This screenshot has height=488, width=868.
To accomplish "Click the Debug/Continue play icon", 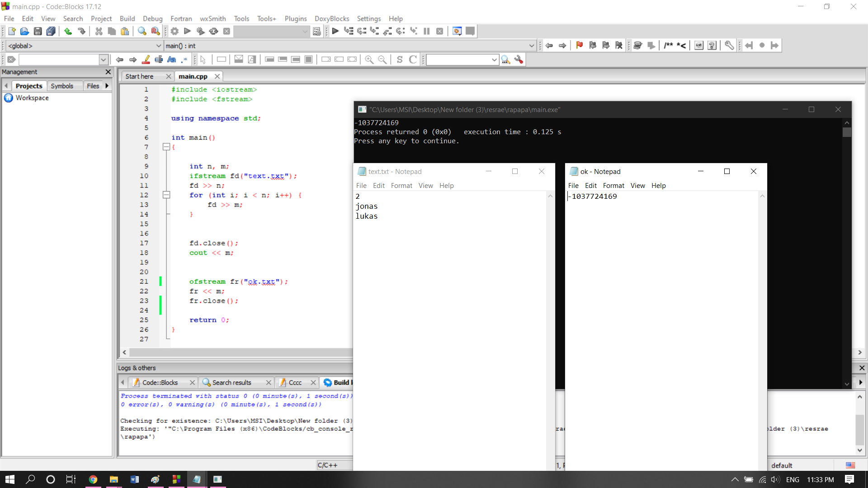I will (335, 31).
